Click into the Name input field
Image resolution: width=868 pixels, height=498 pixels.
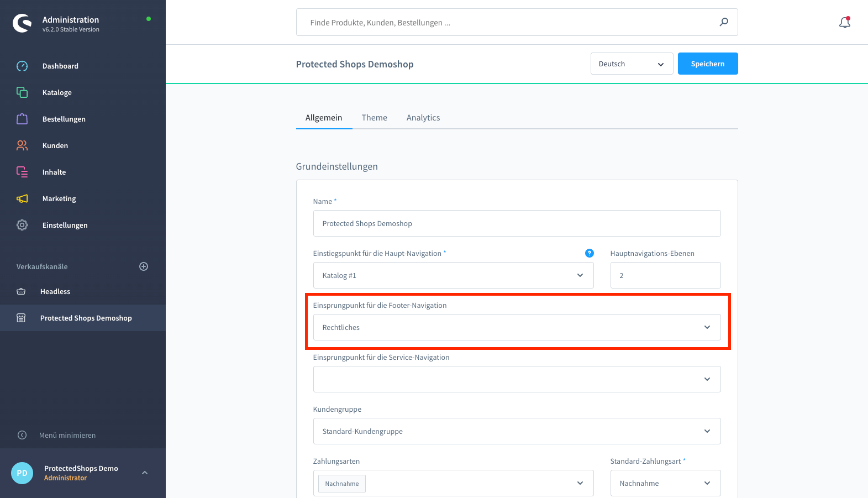[x=517, y=223]
